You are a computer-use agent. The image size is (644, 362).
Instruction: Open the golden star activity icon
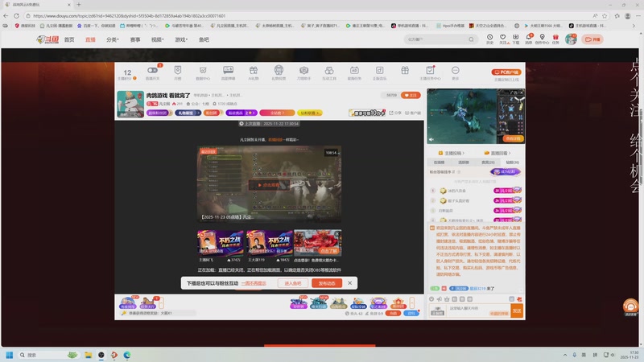[398, 303]
